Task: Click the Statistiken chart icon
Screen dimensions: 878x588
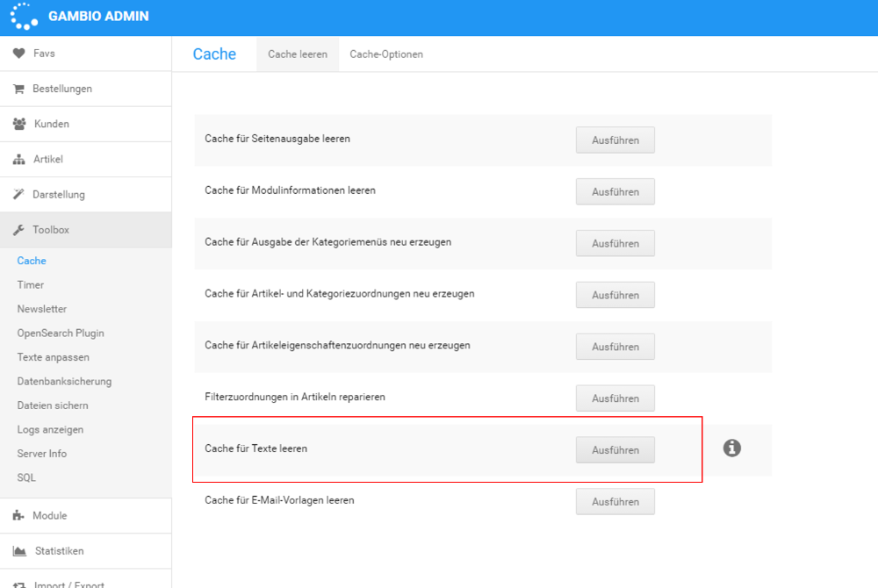Action: pyautogui.click(x=19, y=551)
